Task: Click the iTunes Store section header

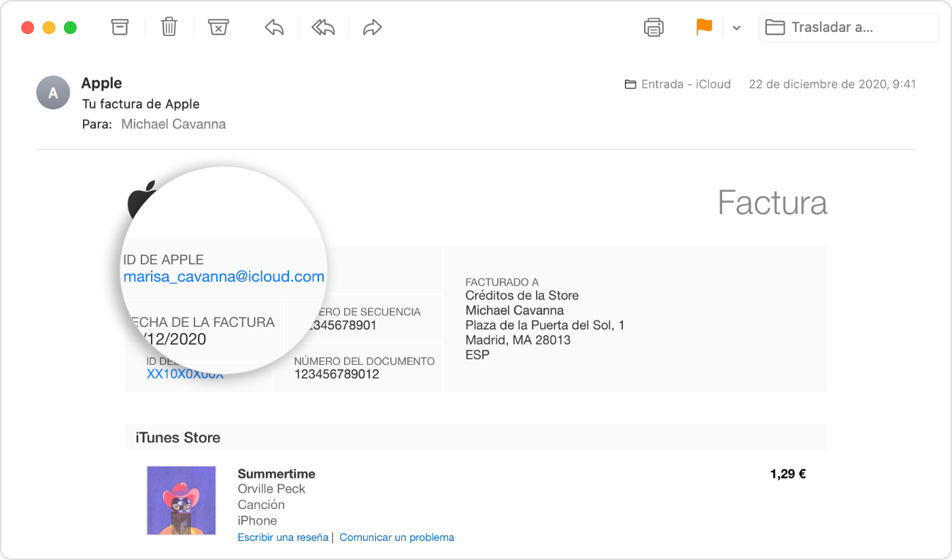Action: click(x=177, y=437)
